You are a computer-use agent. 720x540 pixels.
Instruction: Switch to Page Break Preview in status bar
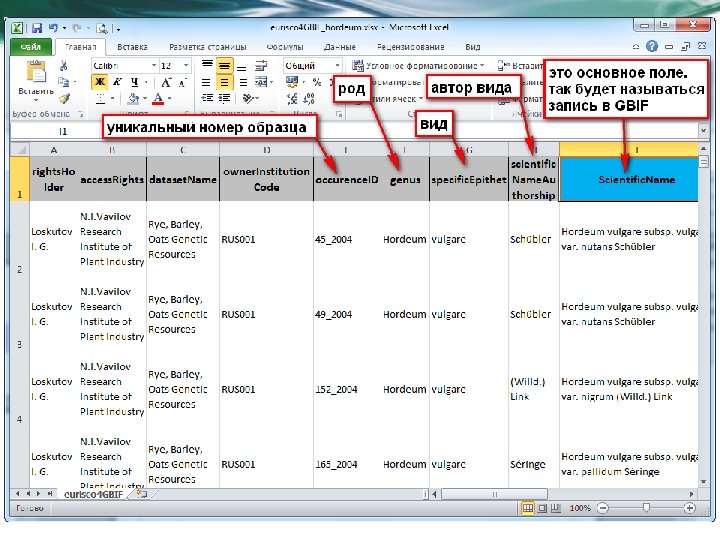click(x=556, y=508)
